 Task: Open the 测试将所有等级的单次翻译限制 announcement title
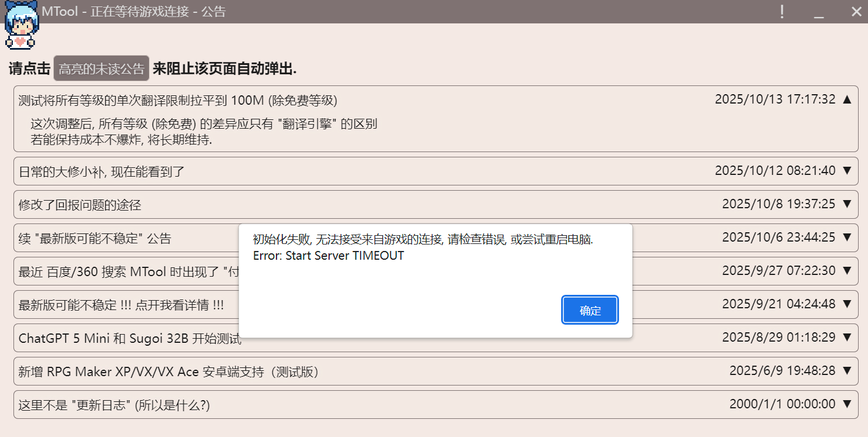click(178, 100)
